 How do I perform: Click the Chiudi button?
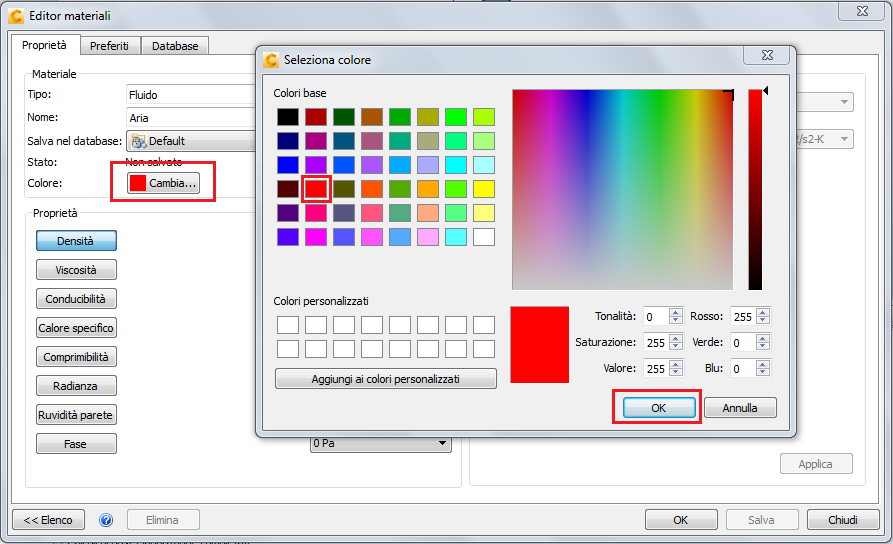tap(843, 520)
